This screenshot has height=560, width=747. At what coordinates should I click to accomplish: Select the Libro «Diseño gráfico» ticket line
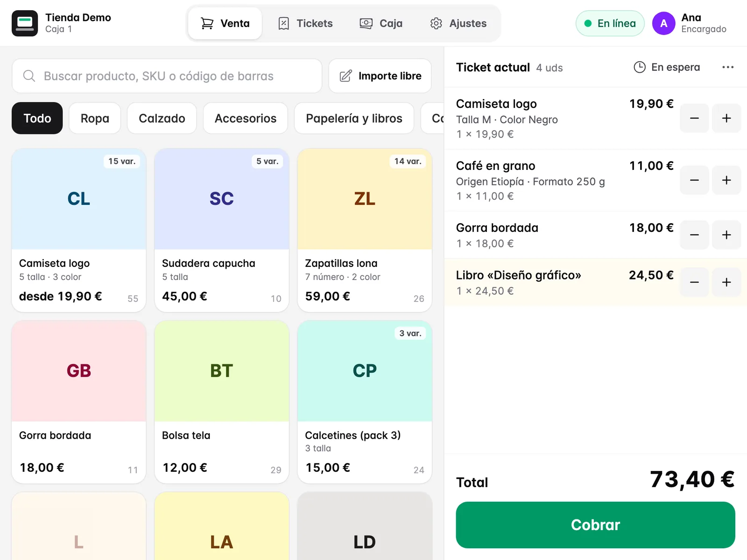coord(595,282)
